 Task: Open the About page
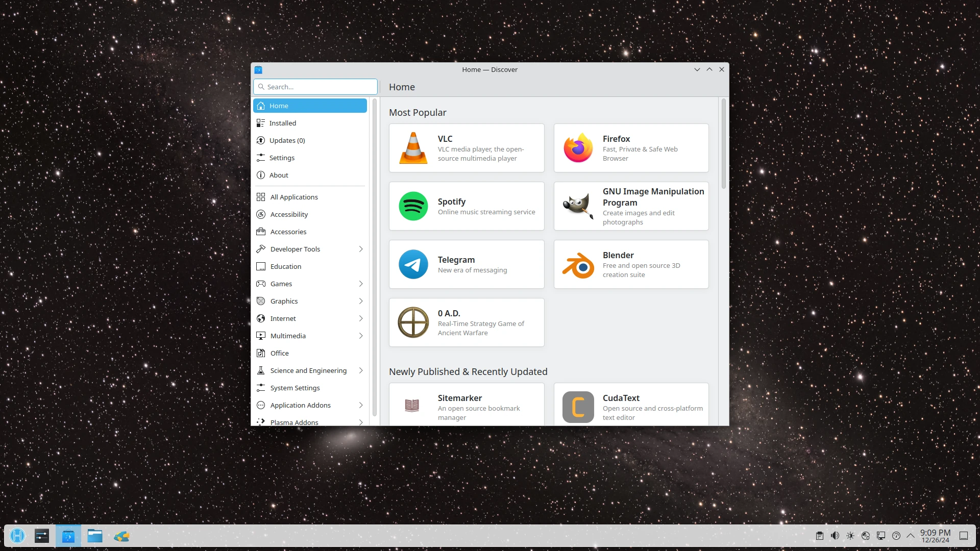pyautogui.click(x=310, y=175)
